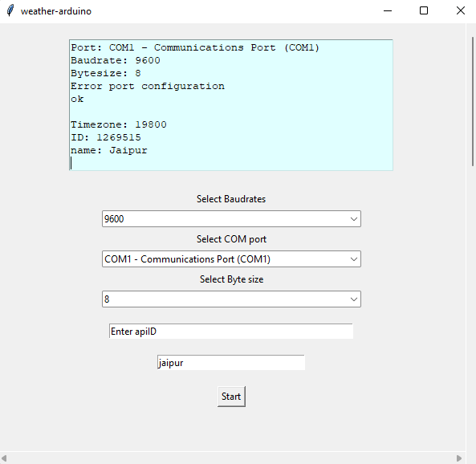Image resolution: width=476 pixels, height=464 pixels.
Task: Click the Select COM port label
Action: pos(231,239)
